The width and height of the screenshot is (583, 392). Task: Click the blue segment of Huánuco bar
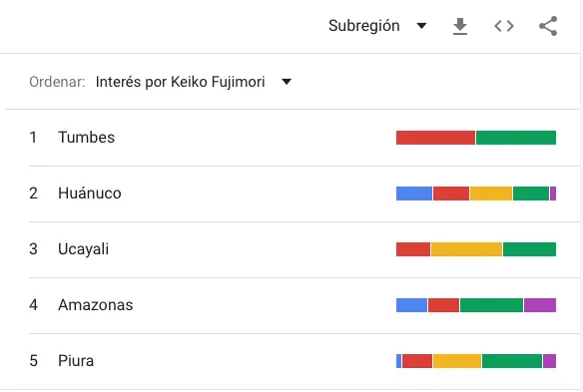tap(414, 194)
